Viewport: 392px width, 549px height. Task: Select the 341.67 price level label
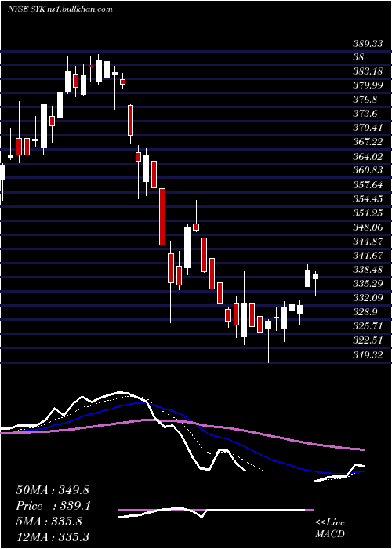tap(368, 255)
